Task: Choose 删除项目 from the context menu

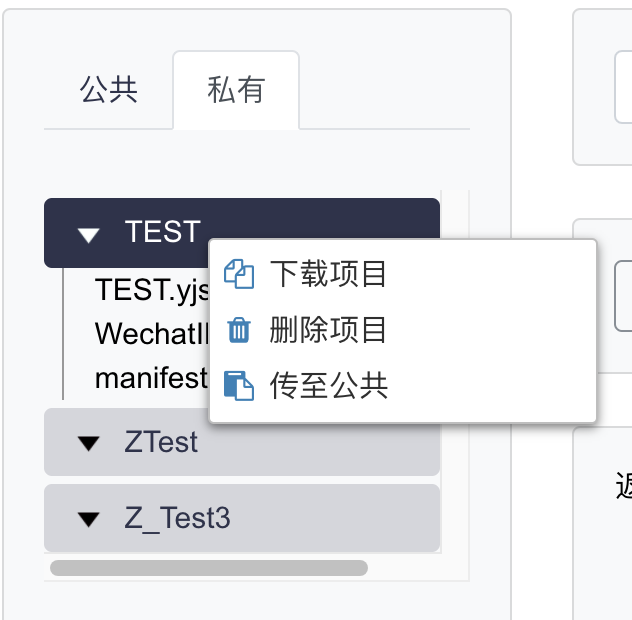Action: [328, 330]
